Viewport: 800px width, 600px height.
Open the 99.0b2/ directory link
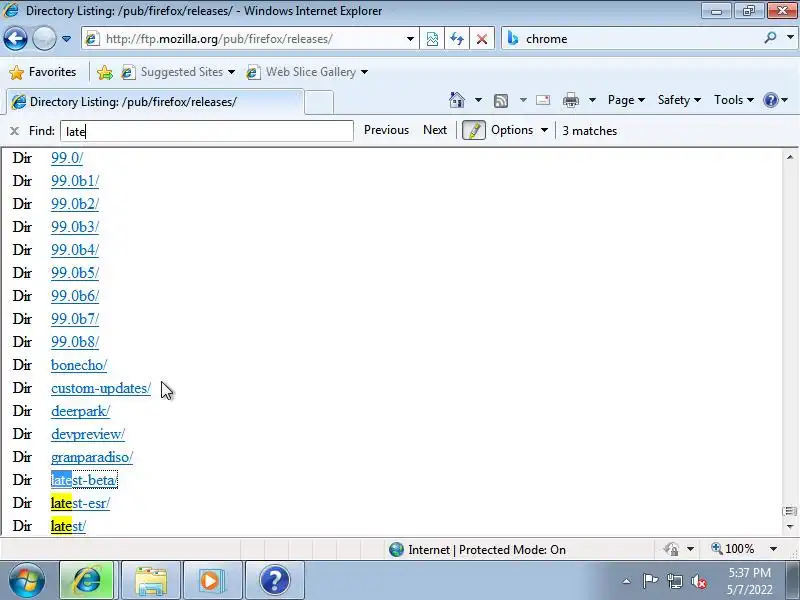coord(75,204)
